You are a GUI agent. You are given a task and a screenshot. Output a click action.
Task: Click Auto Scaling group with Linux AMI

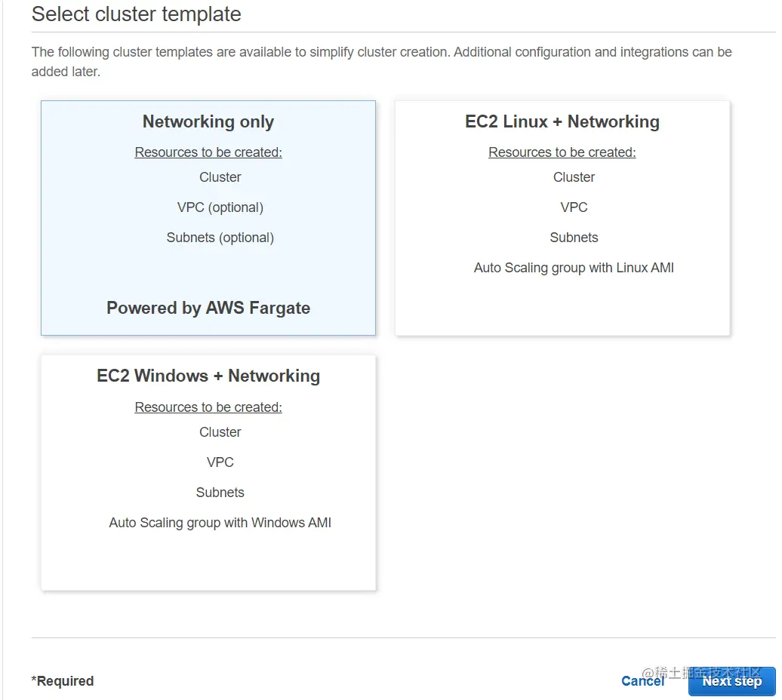click(574, 268)
